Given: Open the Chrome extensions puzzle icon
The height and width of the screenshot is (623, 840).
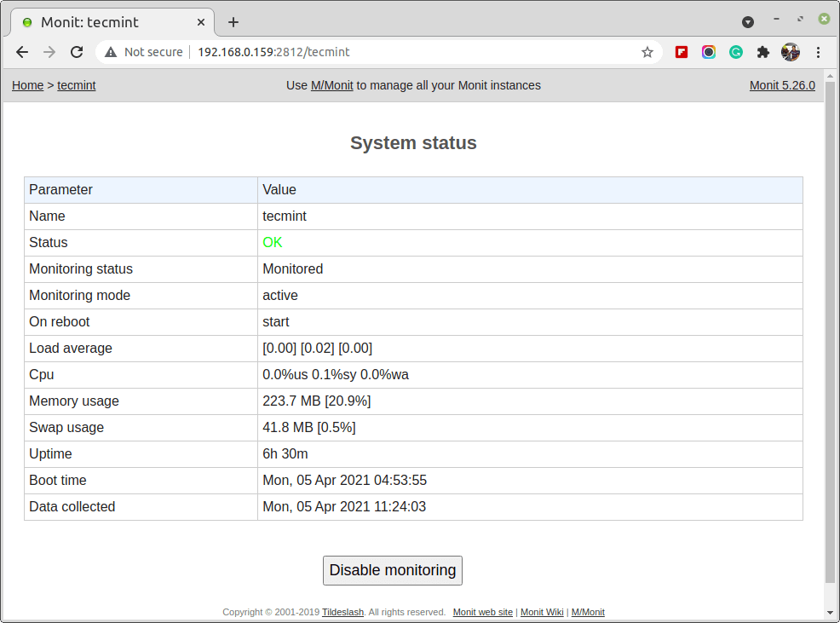Looking at the screenshot, I should click(x=762, y=52).
